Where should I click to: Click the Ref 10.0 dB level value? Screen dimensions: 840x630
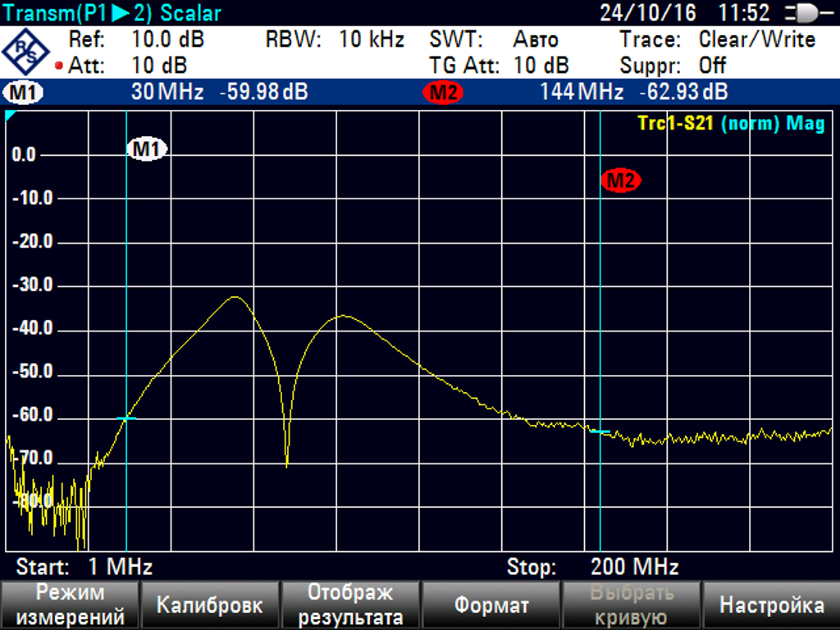pyautogui.click(x=167, y=39)
